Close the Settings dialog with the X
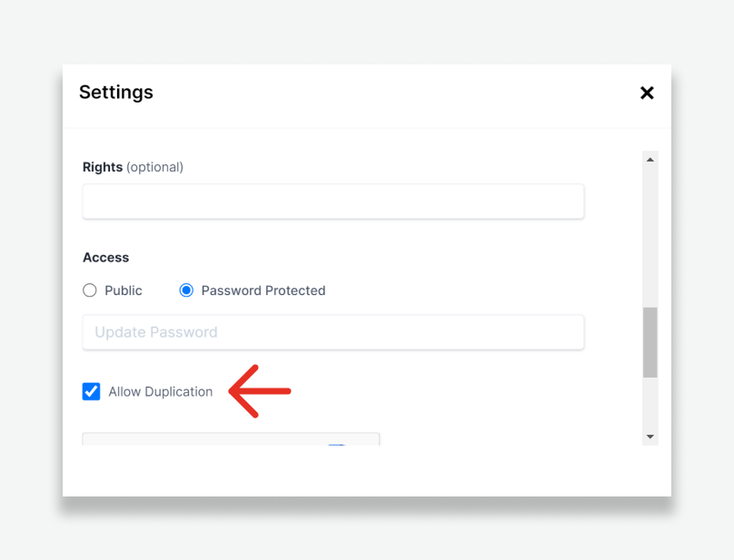Image resolution: width=734 pixels, height=560 pixels. coord(647,93)
